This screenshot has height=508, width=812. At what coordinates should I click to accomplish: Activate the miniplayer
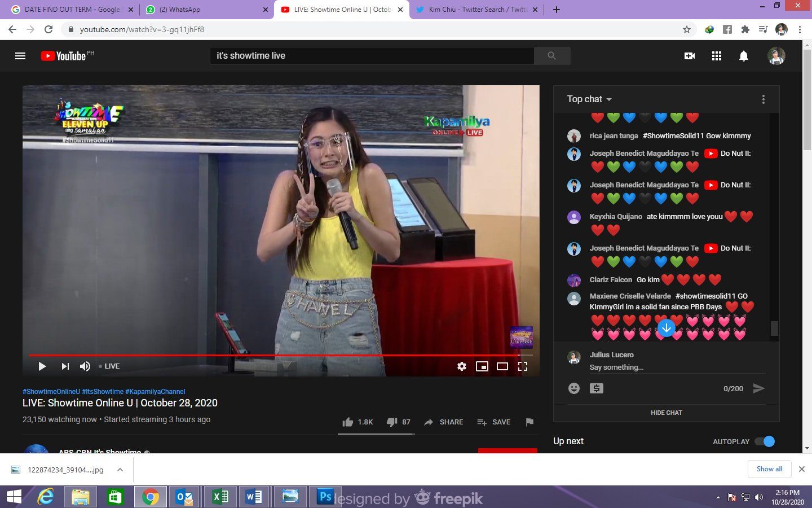[482, 366]
